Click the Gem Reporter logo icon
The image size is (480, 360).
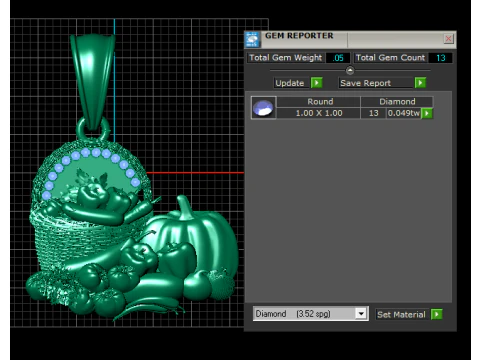[252, 40]
